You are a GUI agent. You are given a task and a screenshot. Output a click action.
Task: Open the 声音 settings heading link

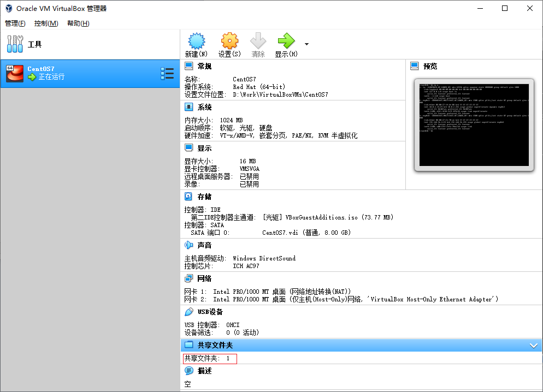coord(204,245)
